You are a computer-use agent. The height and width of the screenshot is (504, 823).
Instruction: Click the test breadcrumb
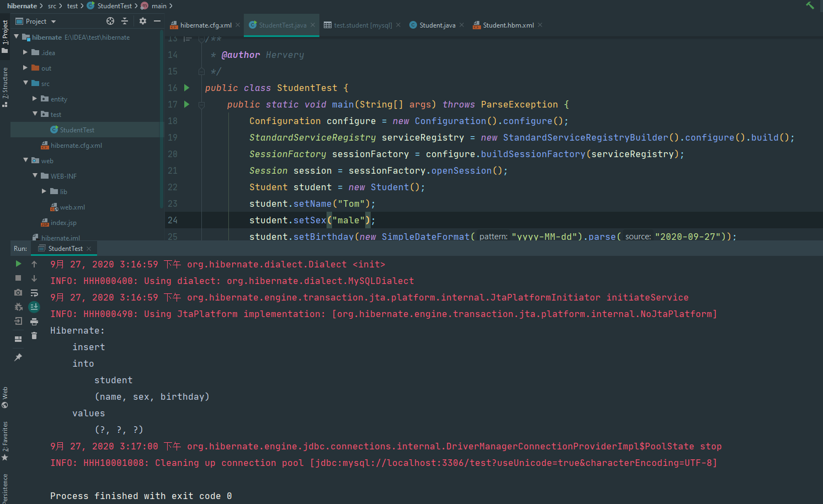pos(72,6)
